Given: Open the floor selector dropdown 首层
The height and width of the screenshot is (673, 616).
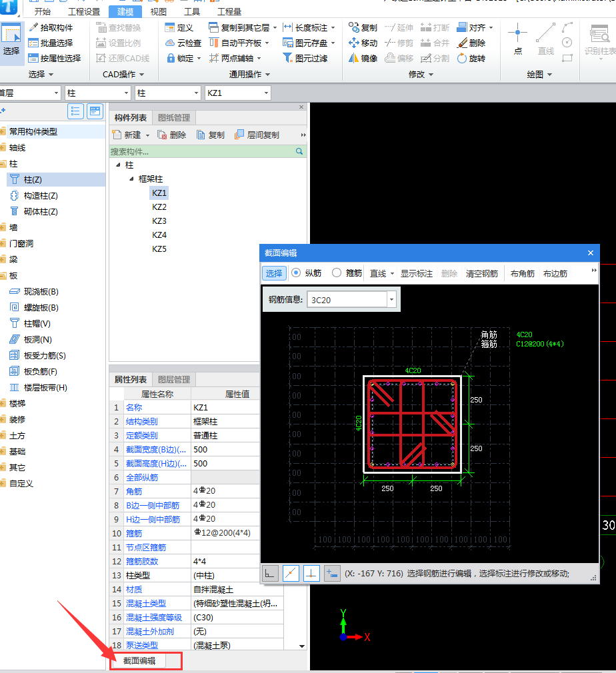Looking at the screenshot, I should click(56, 93).
